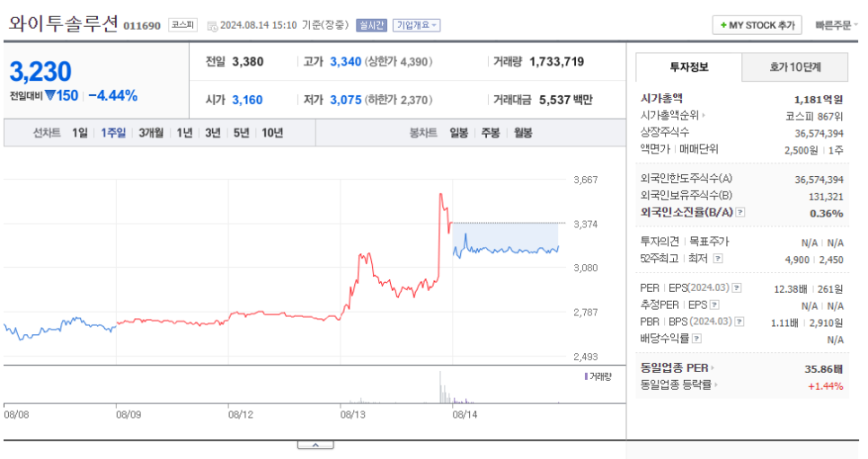Click the 시가총액 value 1,181억원

coord(819,100)
